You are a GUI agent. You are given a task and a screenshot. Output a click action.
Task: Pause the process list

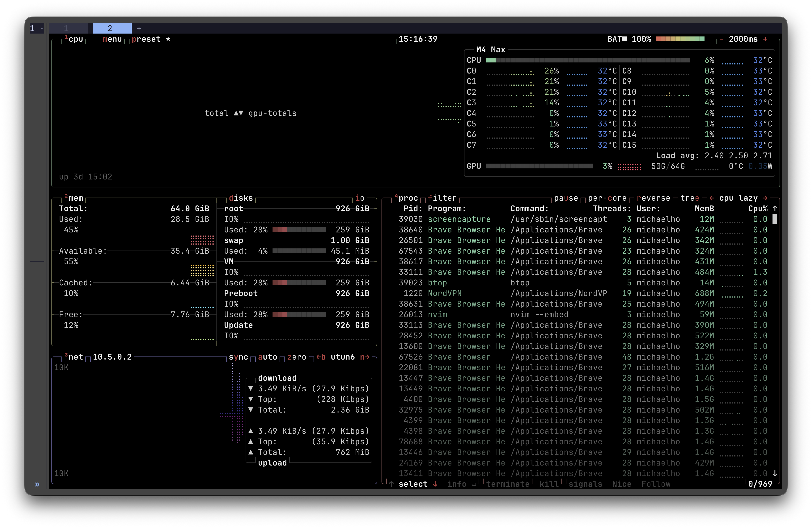coord(566,198)
